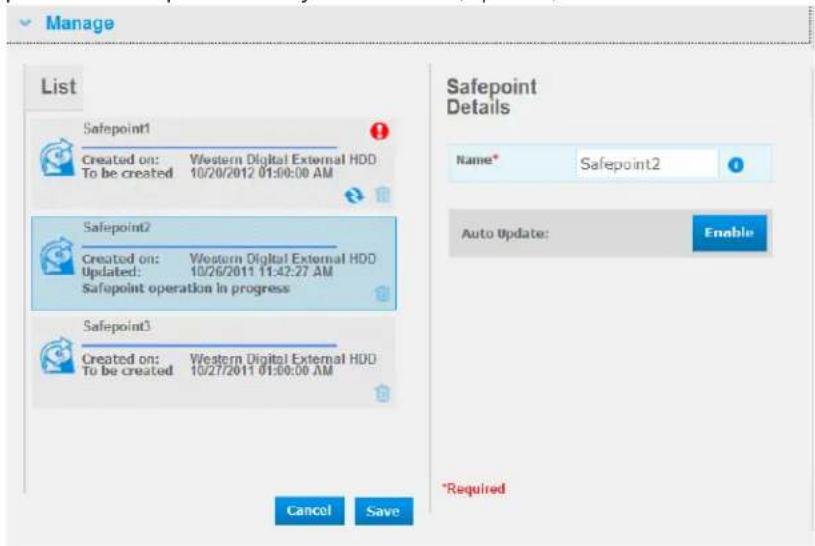Collapse the Manage section chevron
Viewport: 815px width, 546px height.
pyautogui.click(x=25, y=23)
